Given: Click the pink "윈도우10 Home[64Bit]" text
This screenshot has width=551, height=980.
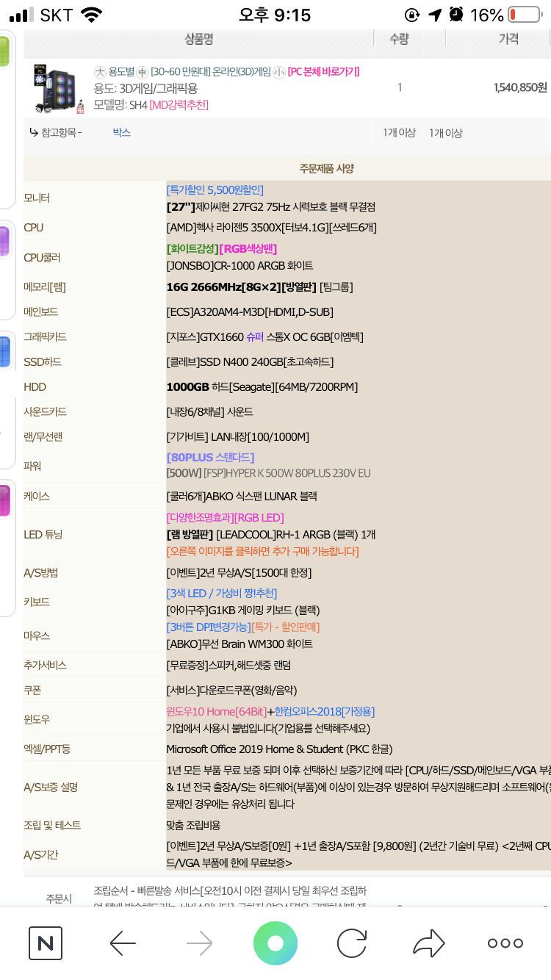Looking at the screenshot, I should click(216, 711).
